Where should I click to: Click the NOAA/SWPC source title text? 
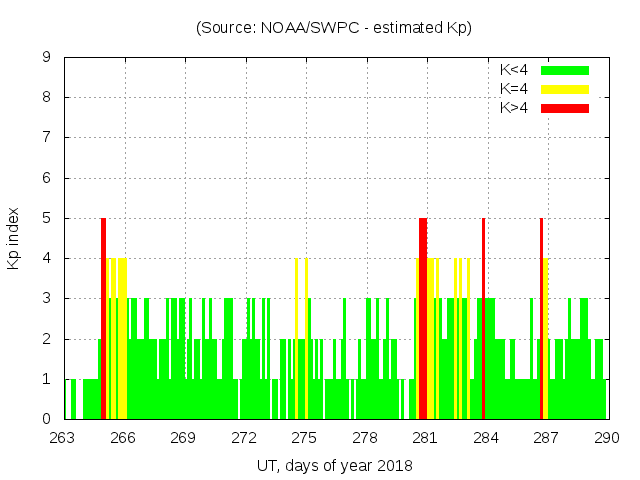334,28
